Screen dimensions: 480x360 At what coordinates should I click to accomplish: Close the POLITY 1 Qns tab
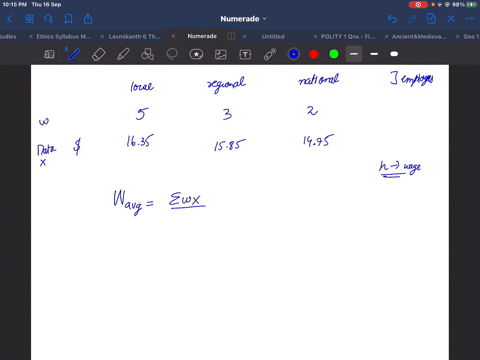pos(315,36)
